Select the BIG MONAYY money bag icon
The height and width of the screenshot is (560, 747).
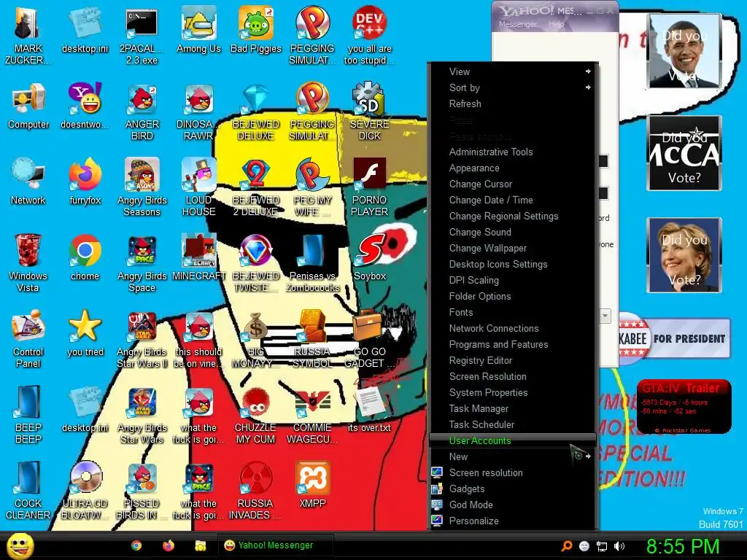(256, 339)
